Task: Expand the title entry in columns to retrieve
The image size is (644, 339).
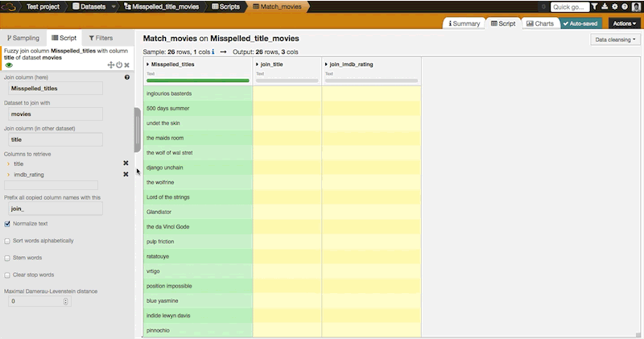Action: pyautogui.click(x=8, y=163)
